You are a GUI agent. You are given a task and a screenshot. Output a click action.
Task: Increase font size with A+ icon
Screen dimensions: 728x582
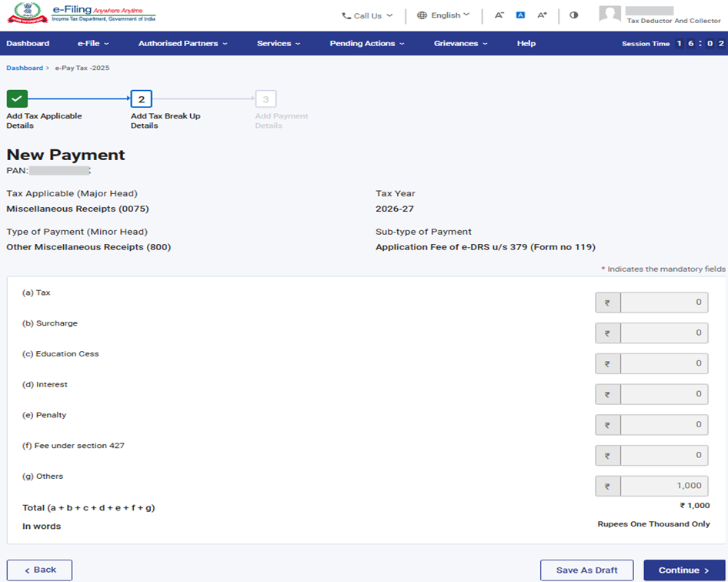(542, 15)
